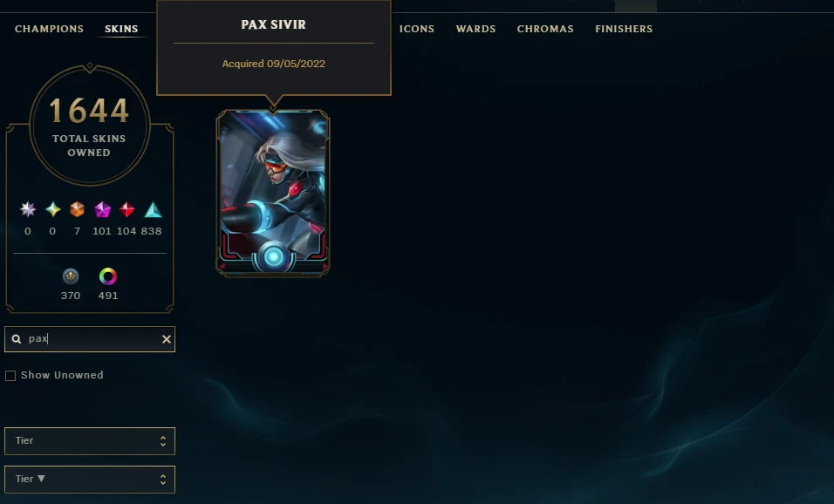The width and height of the screenshot is (834, 504).
Task: Select the PAX Sivir skin thumbnail
Action: click(x=273, y=194)
